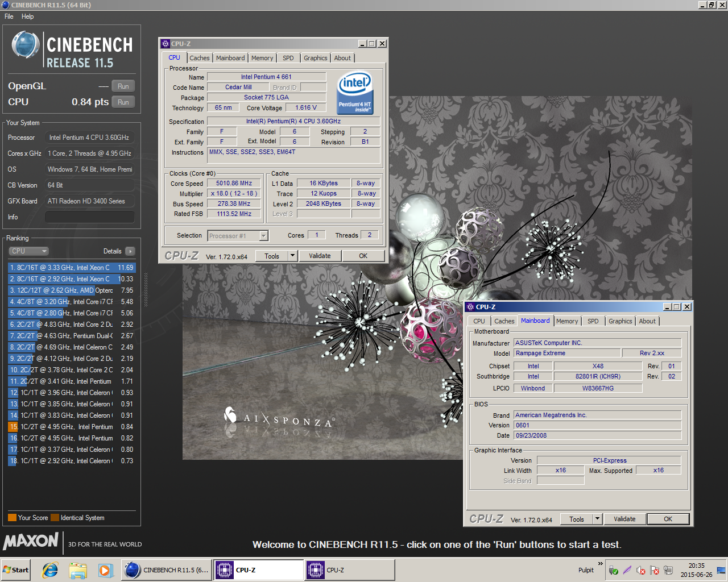Switch to About tab in first CPU-Z window
This screenshot has width=728, height=582.
[x=342, y=58]
